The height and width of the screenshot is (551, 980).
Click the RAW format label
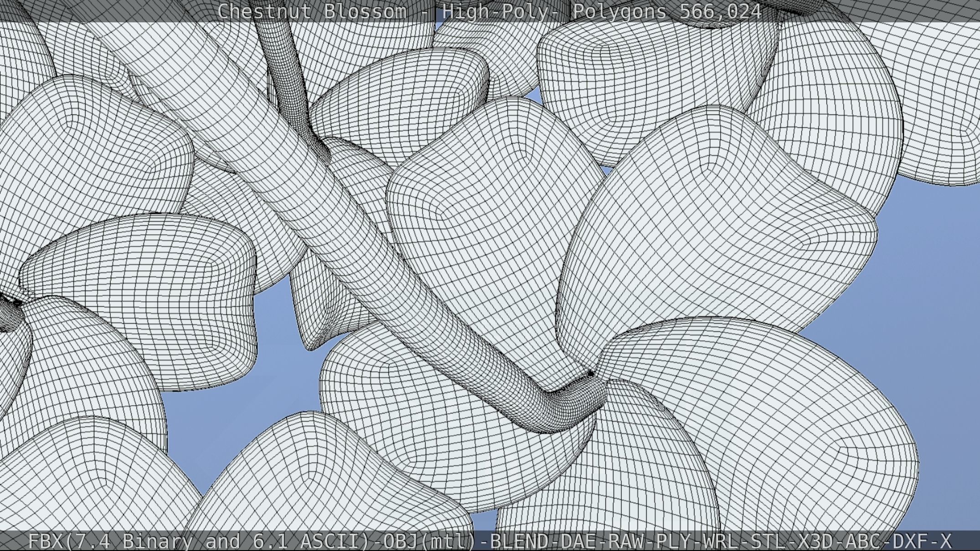tap(628, 541)
